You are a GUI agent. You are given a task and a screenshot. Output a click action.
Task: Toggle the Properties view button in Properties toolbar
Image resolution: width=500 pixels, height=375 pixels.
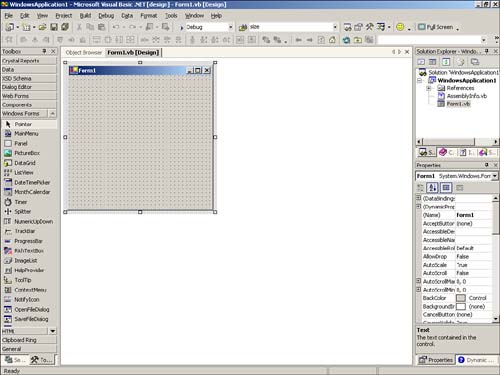446,188
